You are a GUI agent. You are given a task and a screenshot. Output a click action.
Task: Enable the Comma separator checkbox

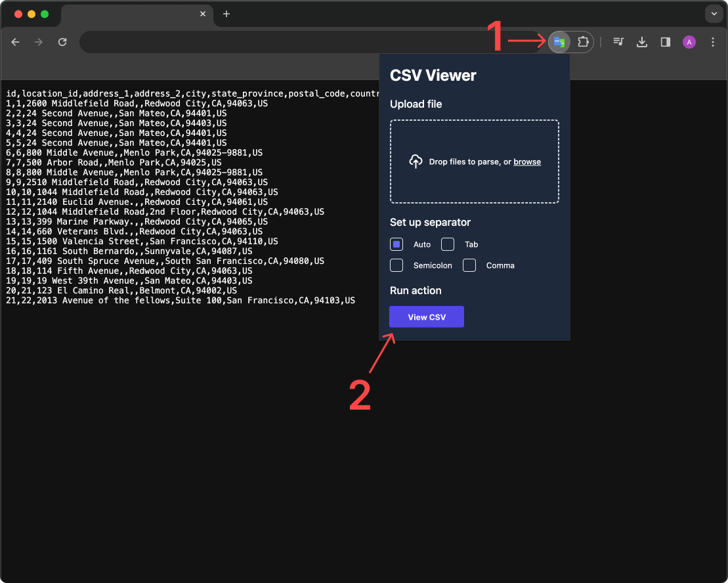click(469, 265)
